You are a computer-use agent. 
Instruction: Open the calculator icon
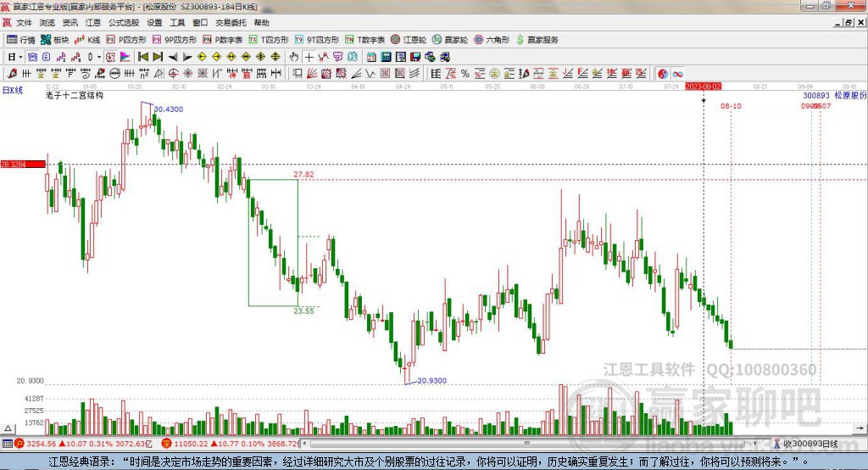click(387, 57)
